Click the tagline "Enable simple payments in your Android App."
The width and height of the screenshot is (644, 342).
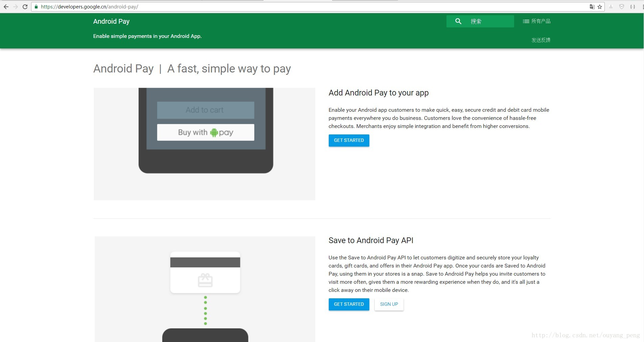click(x=147, y=36)
